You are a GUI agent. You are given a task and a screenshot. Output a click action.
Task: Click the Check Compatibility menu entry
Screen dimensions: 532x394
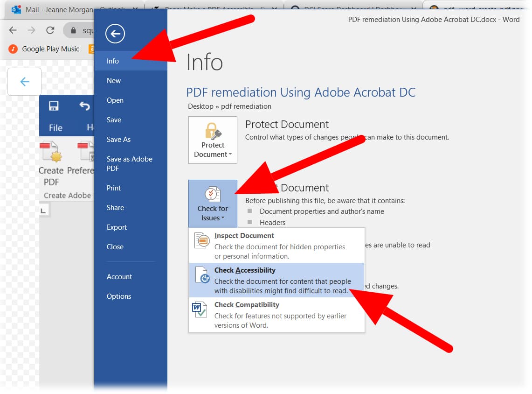pyautogui.click(x=276, y=315)
